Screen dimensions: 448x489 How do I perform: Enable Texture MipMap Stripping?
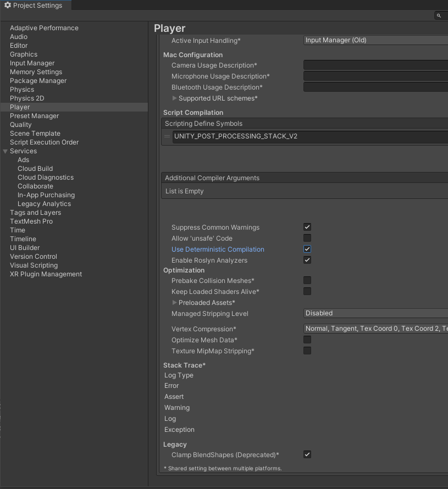(x=307, y=351)
